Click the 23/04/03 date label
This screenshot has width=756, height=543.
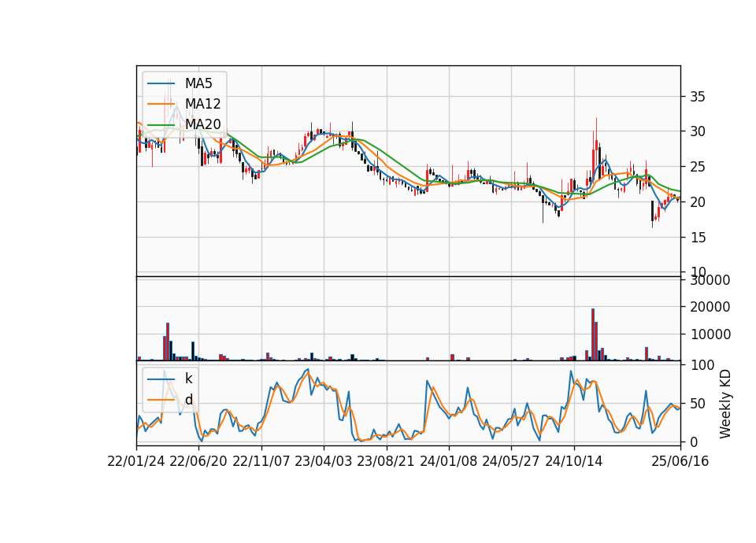(324, 461)
